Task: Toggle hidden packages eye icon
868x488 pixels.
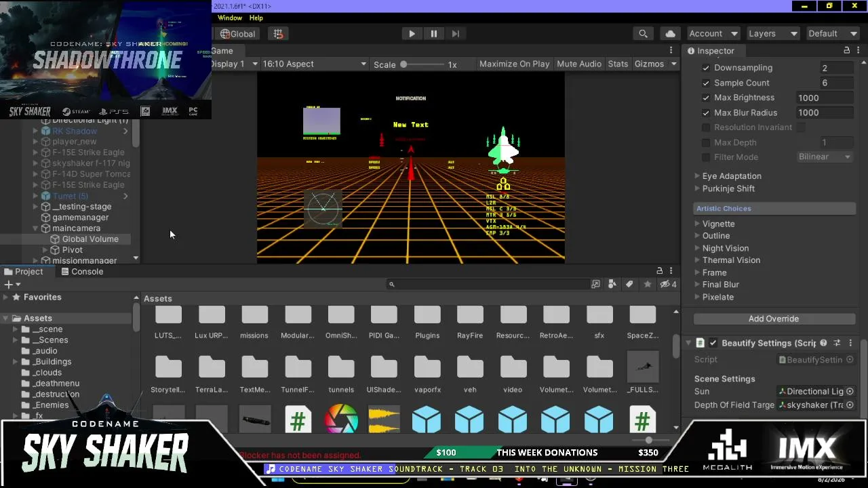Action: tap(668, 285)
